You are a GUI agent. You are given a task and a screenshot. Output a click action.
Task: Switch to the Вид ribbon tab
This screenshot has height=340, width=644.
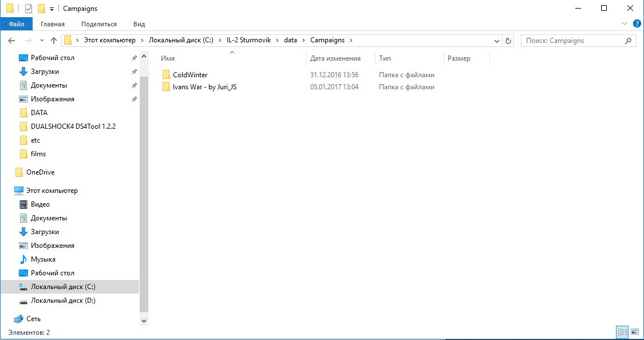pyautogui.click(x=139, y=24)
